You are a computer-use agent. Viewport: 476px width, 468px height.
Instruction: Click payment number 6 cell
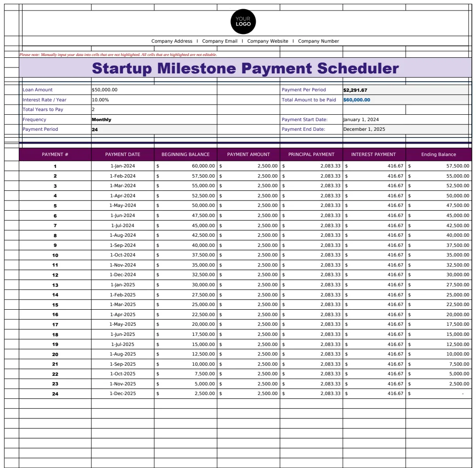[55, 216]
